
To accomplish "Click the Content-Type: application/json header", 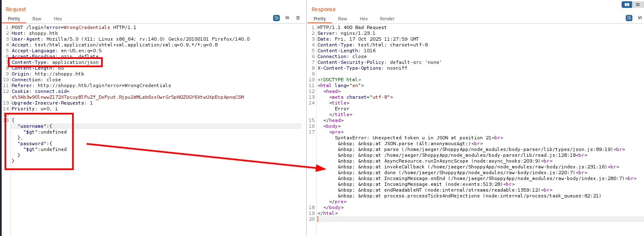I will pos(55,62).
